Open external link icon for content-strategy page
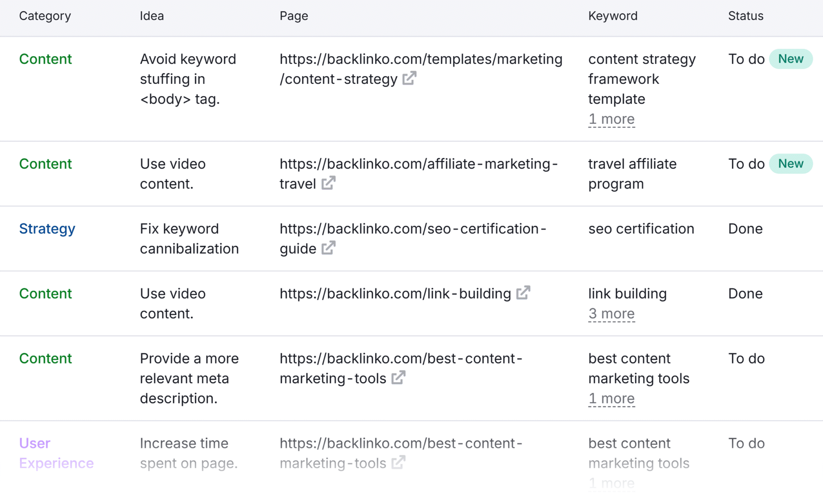Viewport: 823px width, 504px height. [409, 78]
